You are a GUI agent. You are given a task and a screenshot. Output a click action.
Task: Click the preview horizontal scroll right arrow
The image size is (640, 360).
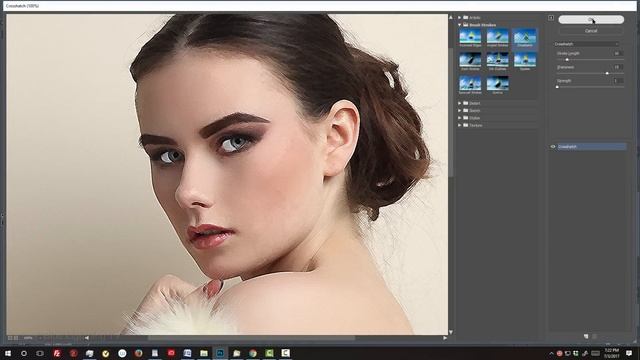point(445,338)
